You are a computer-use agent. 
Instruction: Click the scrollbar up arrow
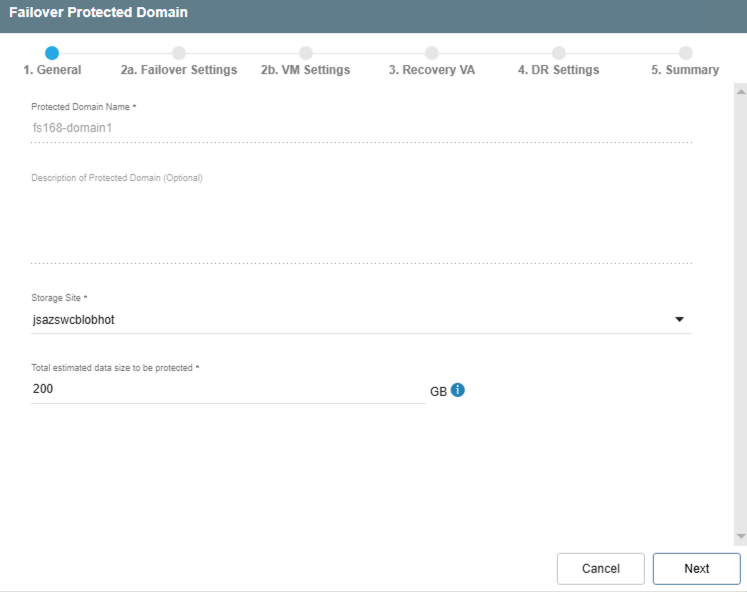[740, 92]
